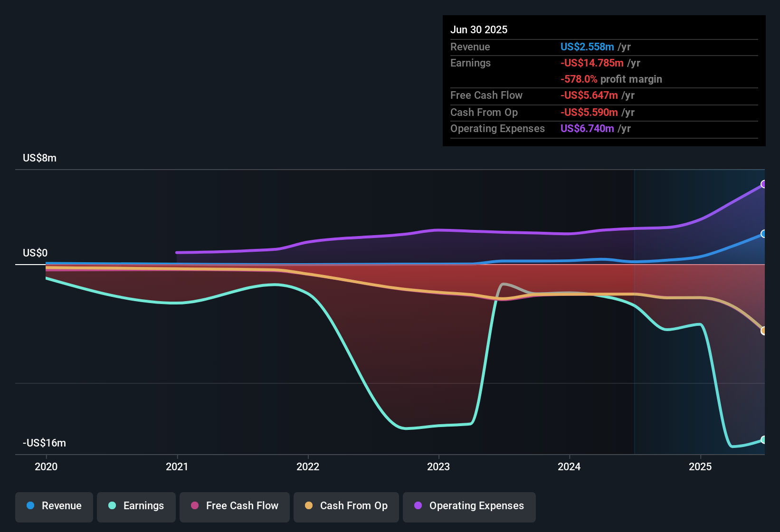Click the Jun 30 2025 tooltip date
The image size is (780, 532).
(479, 30)
